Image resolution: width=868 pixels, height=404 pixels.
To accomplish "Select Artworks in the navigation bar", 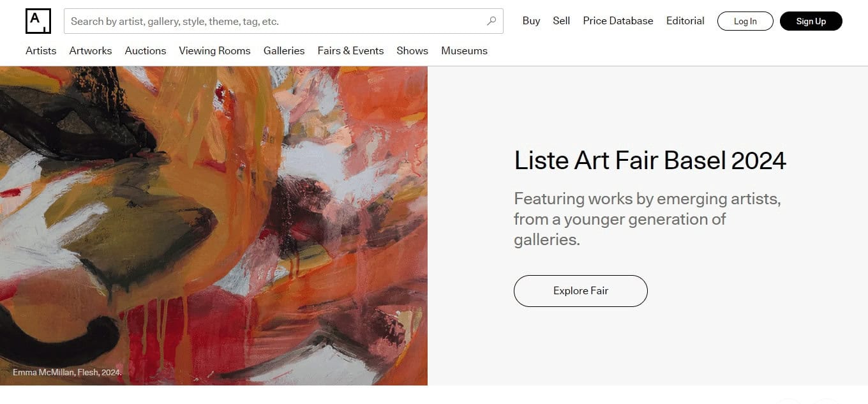I will click(91, 50).
